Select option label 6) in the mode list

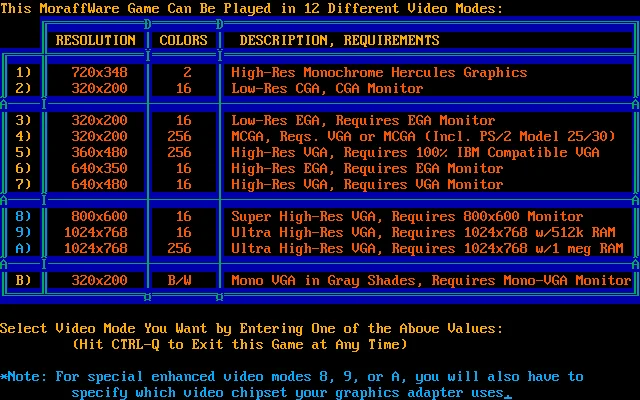pyautogui.click(x=23, y=168)
